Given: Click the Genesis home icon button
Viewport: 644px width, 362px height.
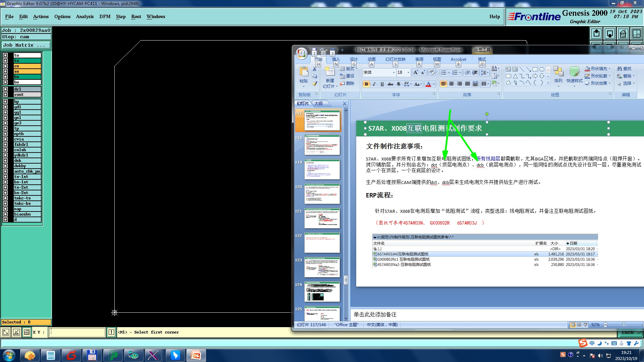Looking at the screenshot, I should point(623,34).
